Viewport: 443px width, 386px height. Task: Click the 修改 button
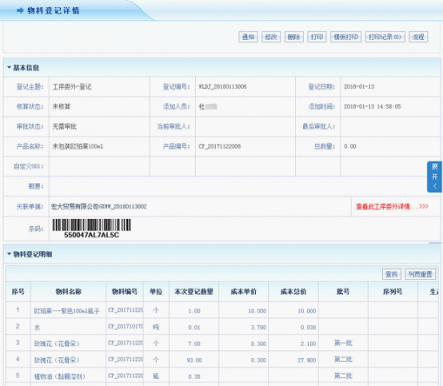click(271, 37)
